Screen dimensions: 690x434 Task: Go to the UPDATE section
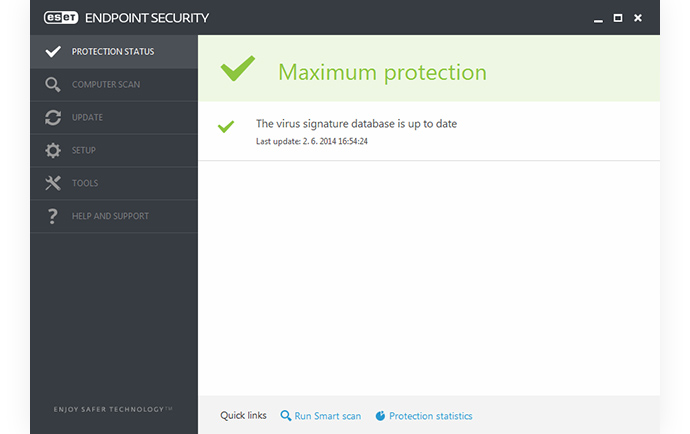click(x=114, y=118)
